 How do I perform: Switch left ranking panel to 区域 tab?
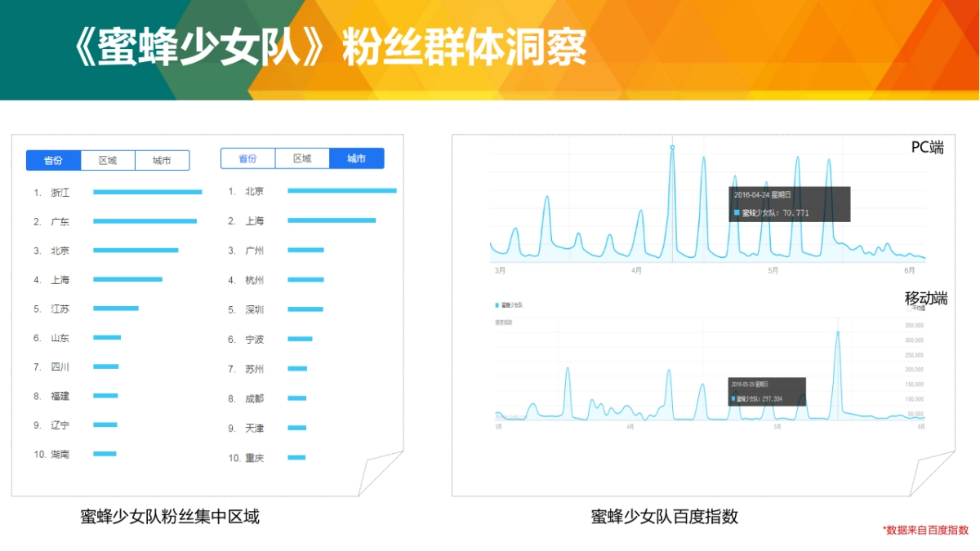coord(108,160)
